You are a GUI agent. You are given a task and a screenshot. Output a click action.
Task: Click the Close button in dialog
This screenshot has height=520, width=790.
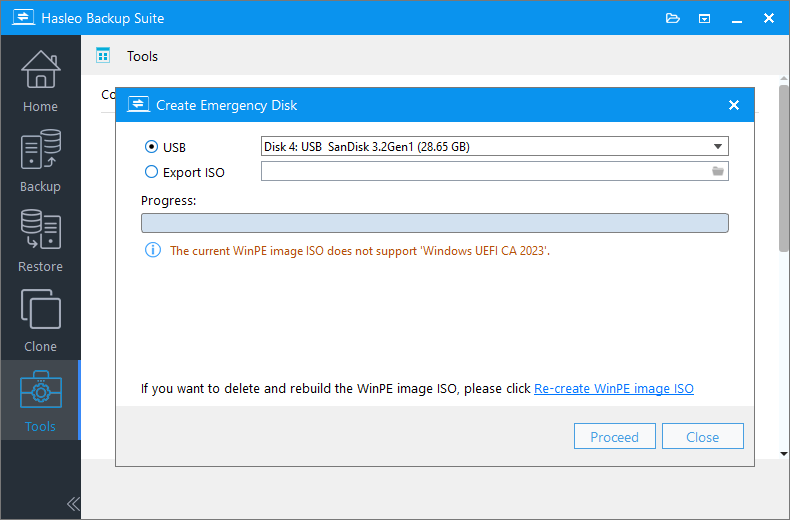pyautogui.click(x=702, y=436)
